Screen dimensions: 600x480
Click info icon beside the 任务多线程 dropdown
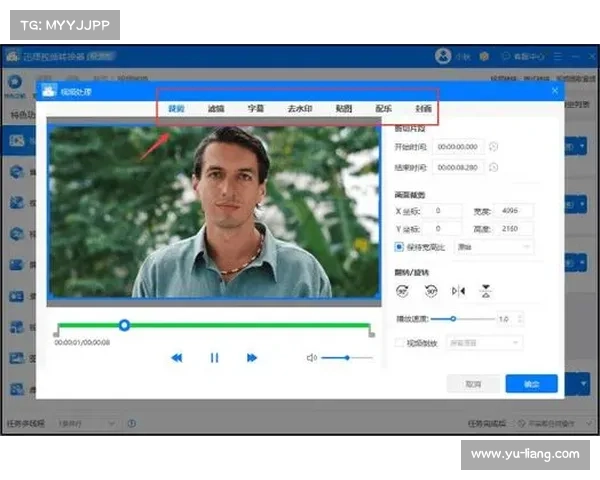point(132,423)
